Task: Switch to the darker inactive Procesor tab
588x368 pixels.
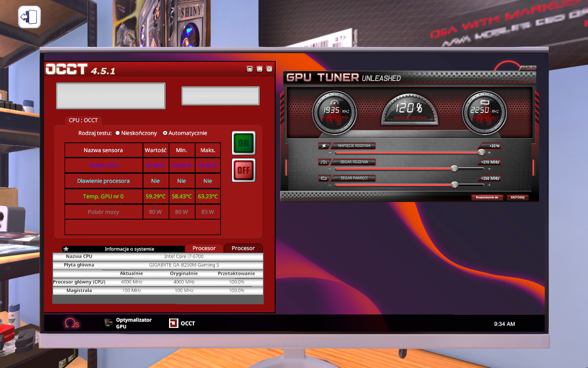Action: [x=243, y=248]
